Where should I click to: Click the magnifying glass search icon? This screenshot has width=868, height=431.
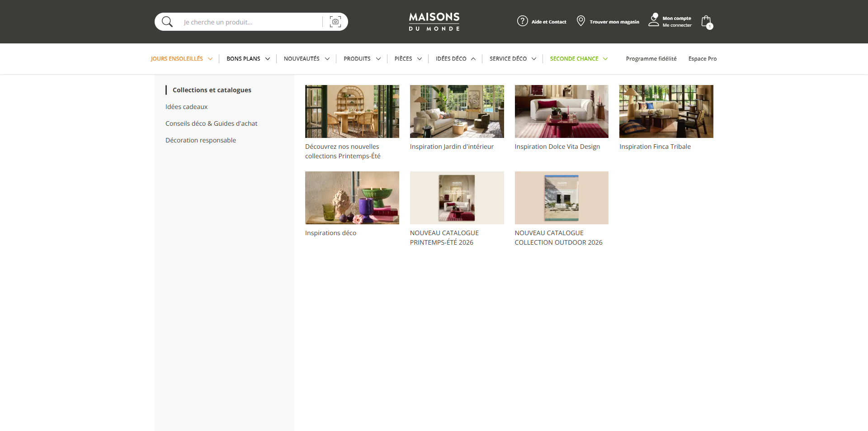coord(167,22)
